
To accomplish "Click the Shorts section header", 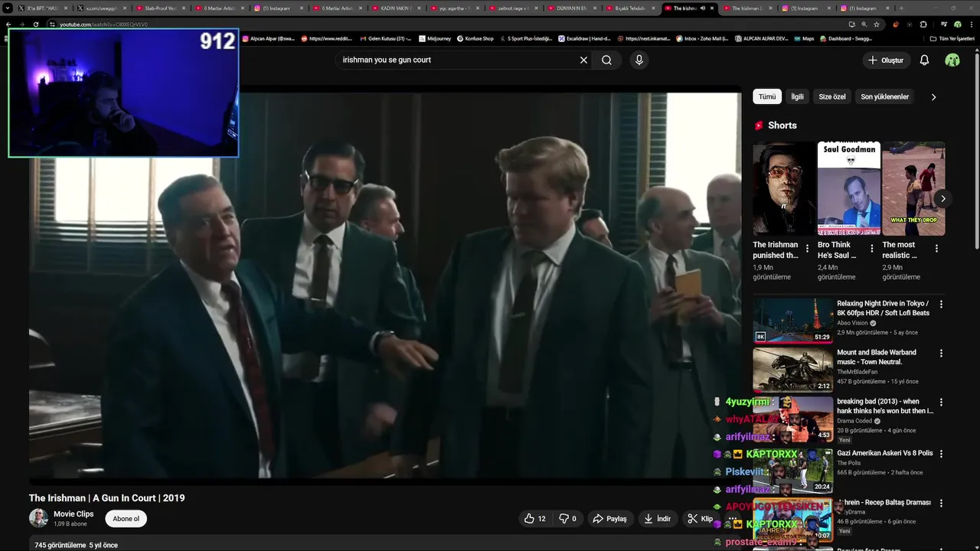I will pos(775,126).
